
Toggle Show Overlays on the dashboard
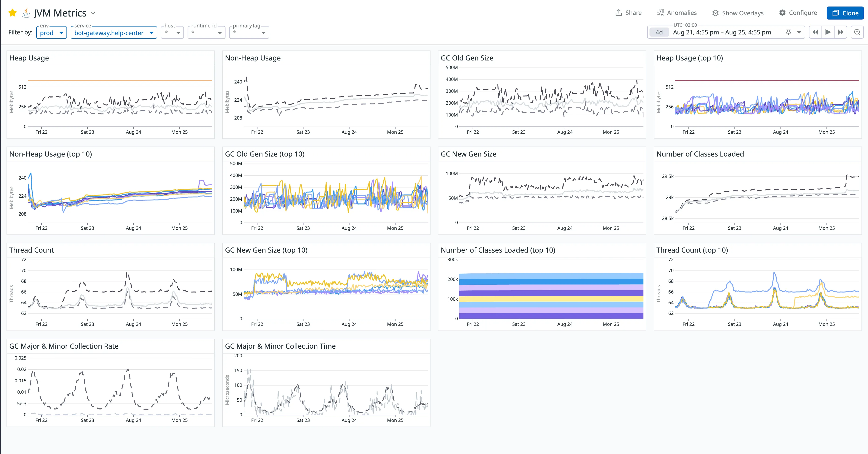[715, 13]
